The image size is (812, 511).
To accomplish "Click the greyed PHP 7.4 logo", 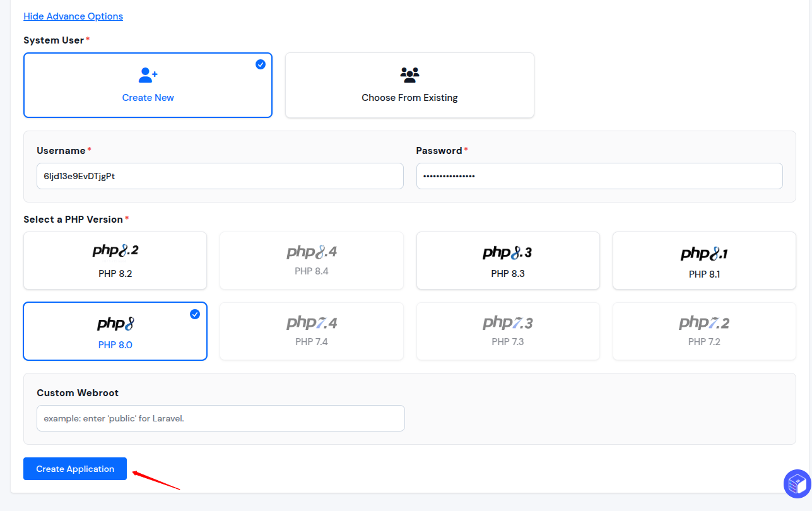I will click(x=312, y=323).
